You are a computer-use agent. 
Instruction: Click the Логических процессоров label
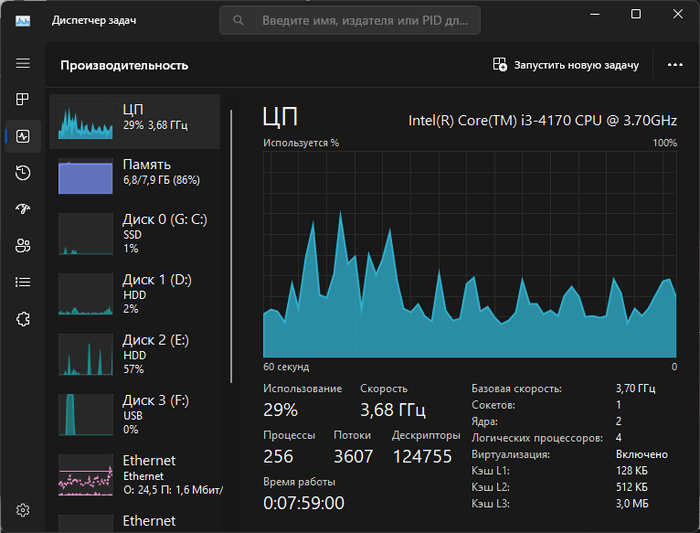click(x=537, y=438)
